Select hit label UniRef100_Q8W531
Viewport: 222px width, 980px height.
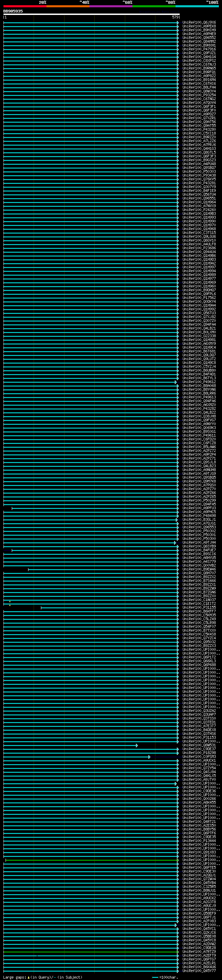(x=199, y=745)
